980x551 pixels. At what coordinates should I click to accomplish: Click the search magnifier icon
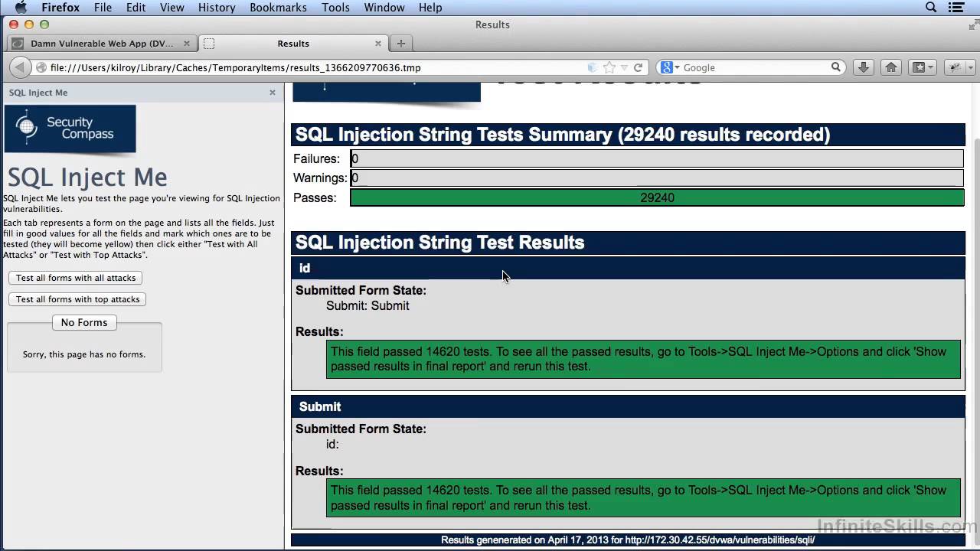pos(836,67)
